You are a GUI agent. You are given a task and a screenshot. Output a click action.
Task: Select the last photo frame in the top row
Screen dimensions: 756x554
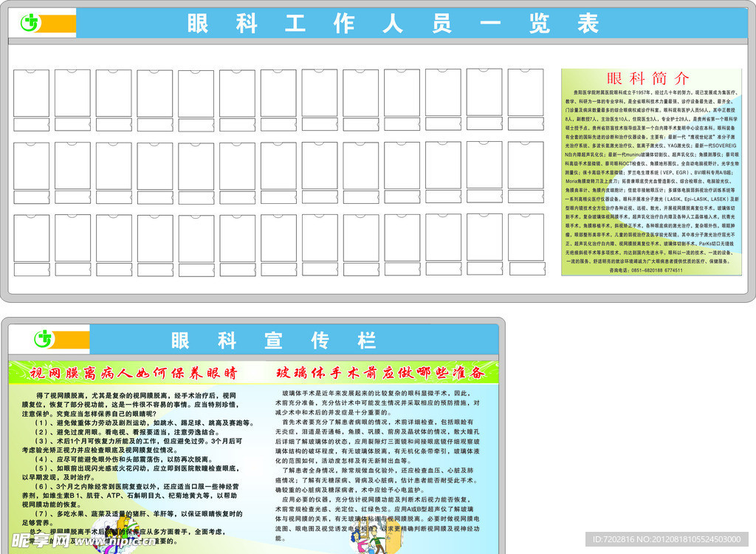tap(526, 92)
